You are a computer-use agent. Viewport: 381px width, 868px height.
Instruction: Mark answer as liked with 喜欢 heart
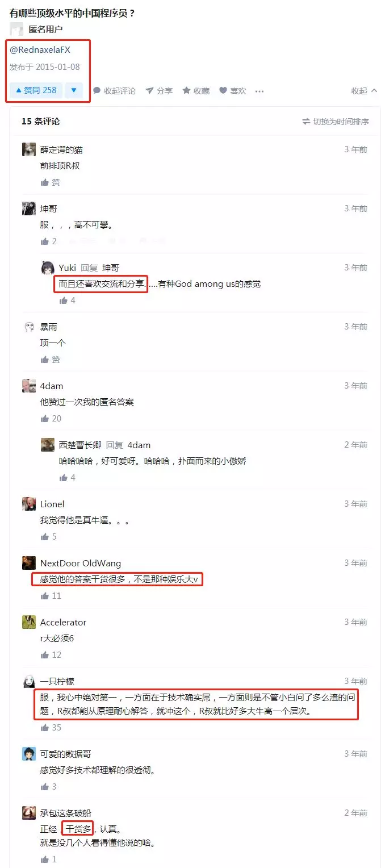(x=233, y=91)
